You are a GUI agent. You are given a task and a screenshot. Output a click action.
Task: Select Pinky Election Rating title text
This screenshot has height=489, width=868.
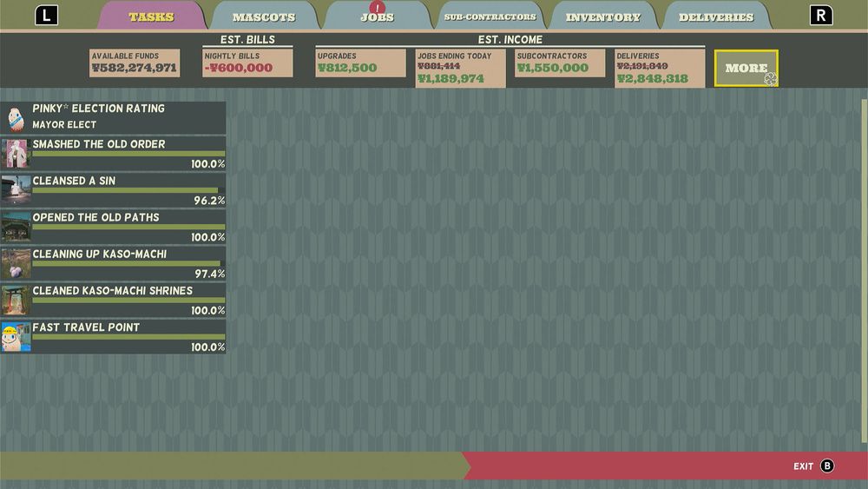(99, 109)
